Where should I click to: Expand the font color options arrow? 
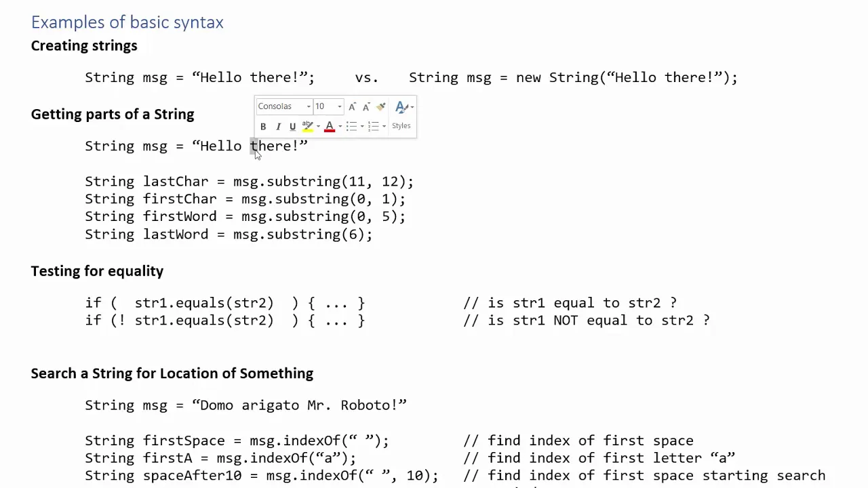point(340,126)
